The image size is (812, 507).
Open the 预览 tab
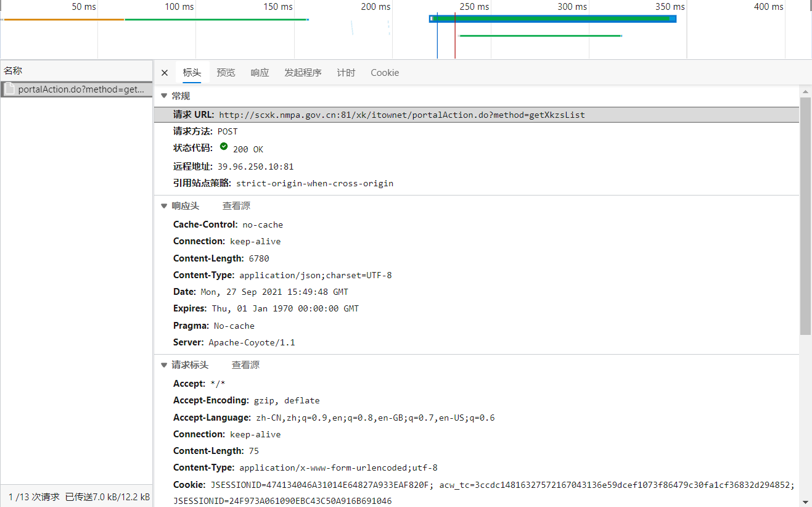click(226, 73)
